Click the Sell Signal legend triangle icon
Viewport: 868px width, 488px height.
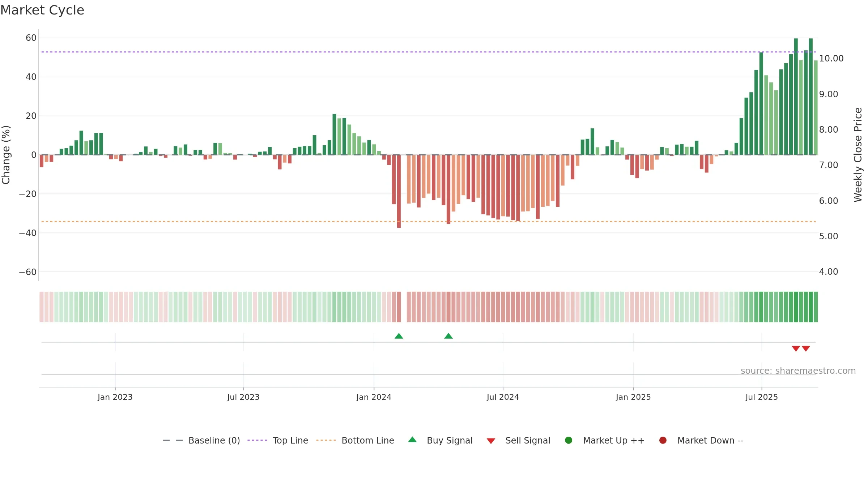point(491,441)
